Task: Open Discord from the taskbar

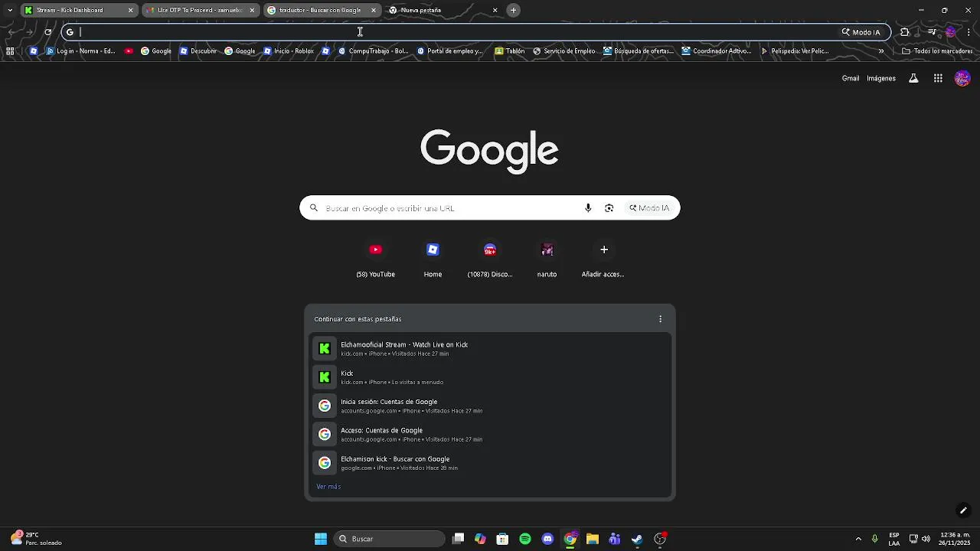Action: (x=547, y=539)
